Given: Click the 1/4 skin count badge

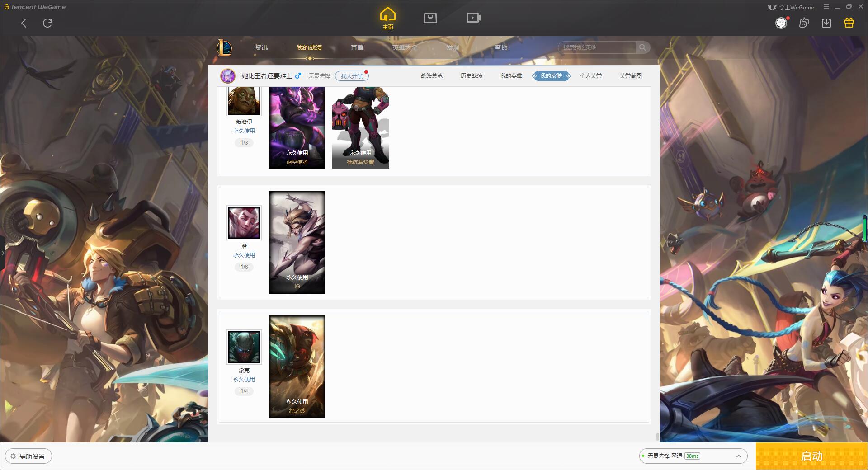Looking at the screenshot, I should (x=244, y=391).
